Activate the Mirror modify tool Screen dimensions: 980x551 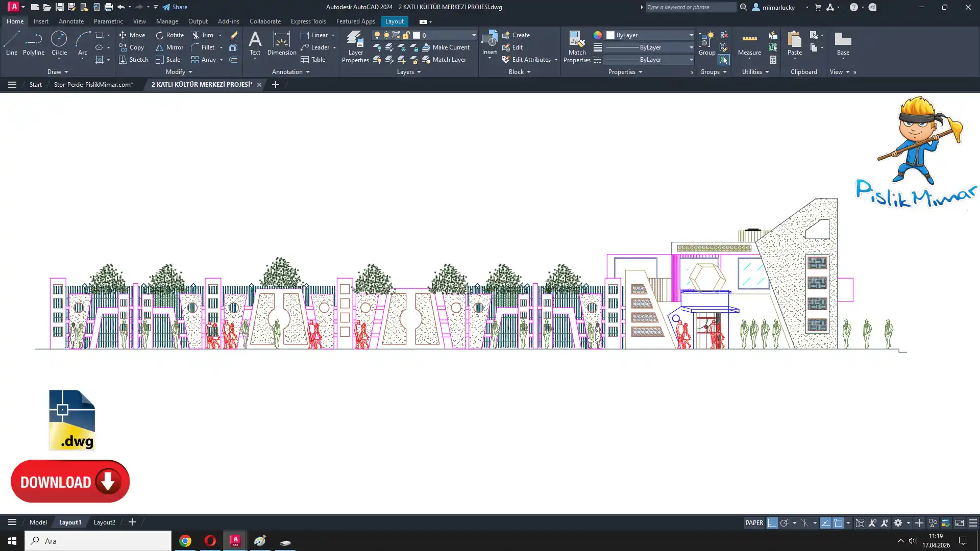point(169,47)
